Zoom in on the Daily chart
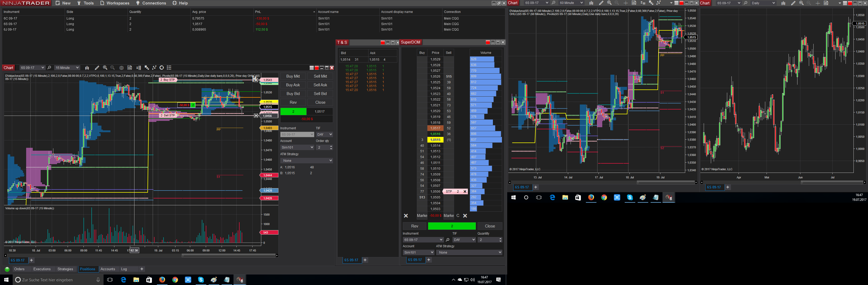 pos(801,3)
